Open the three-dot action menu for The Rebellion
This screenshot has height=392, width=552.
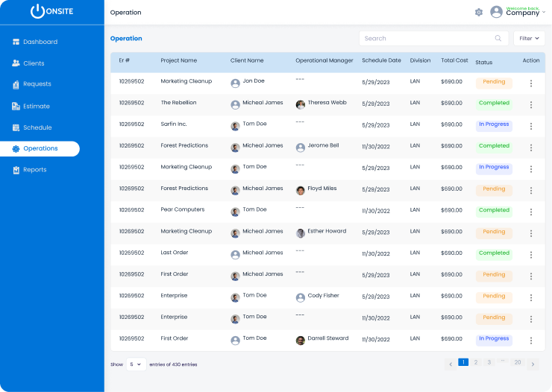click(531, 105)
